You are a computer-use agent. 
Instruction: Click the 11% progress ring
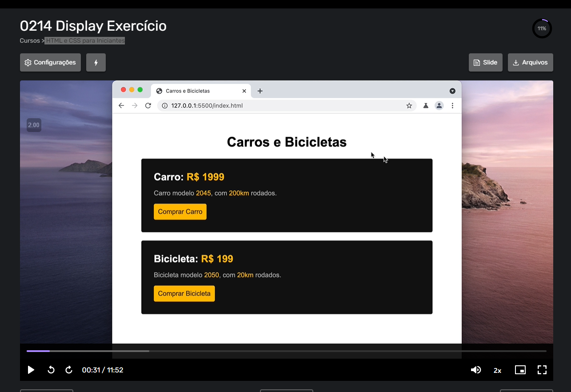click(x=542, y=28)
